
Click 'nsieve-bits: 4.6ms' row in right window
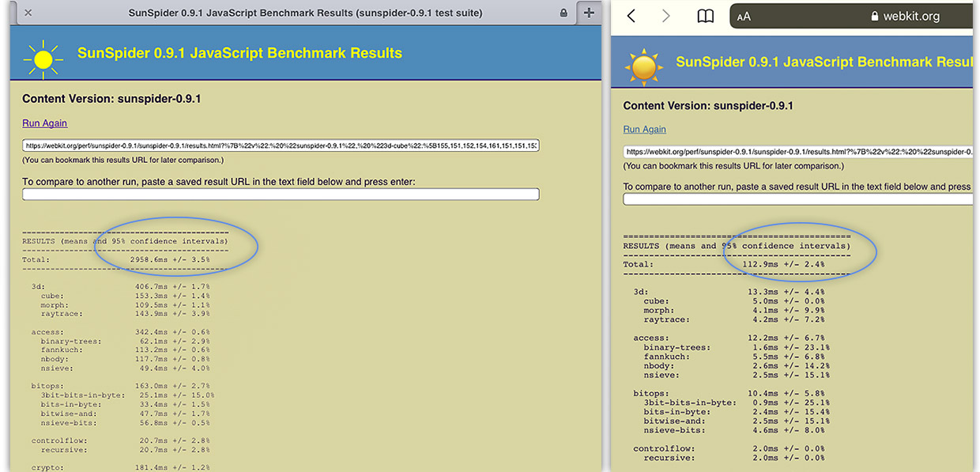click(x=734, y=430)
